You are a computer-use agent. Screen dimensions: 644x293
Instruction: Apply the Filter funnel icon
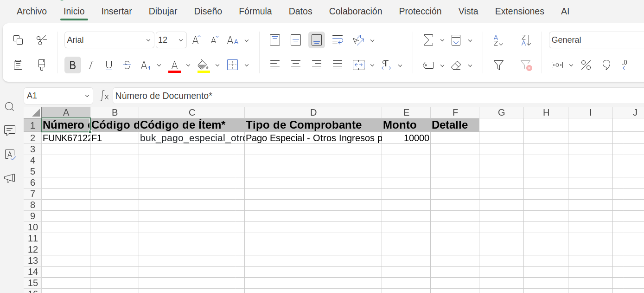pos(498,65)
